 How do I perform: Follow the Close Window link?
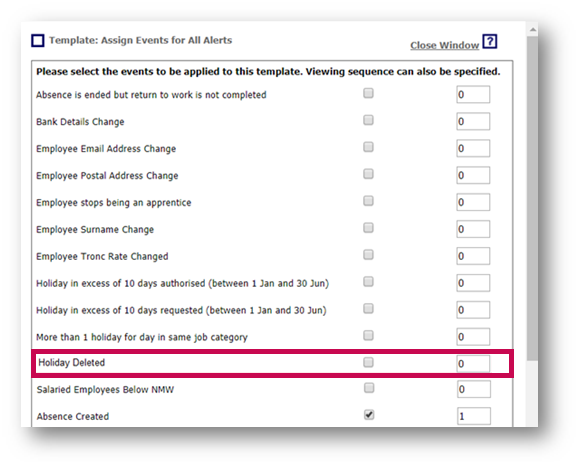[x=444, y=45]
